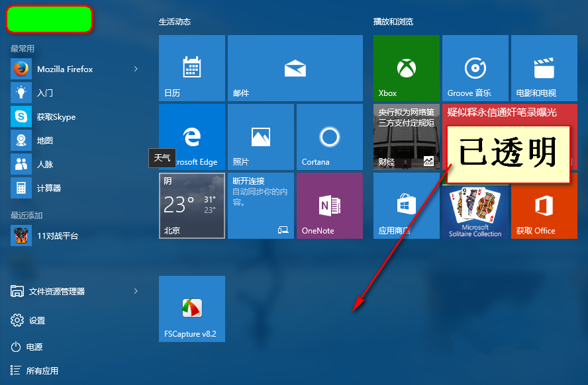Open the 电影和电视 tile
This screenshot has height=385, width=588.
pyautogui.click(x=544, y=68)
